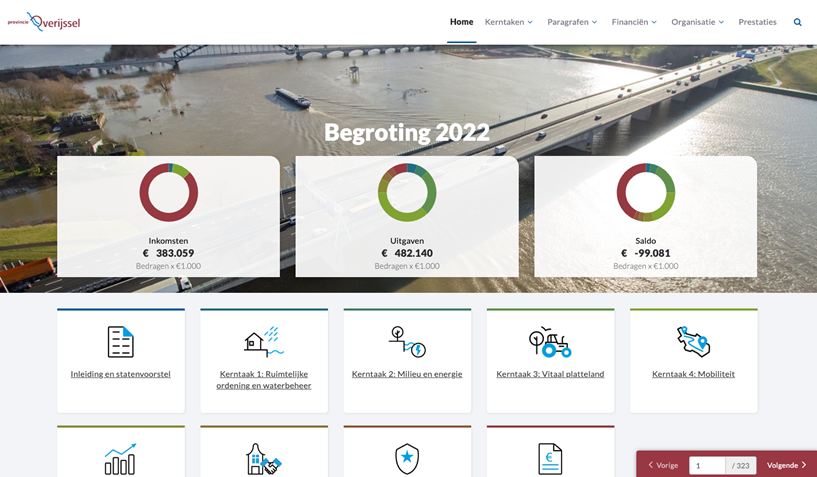Viewport: 817px width, 477px height.
Task: Click the map pin icon for Kerntaak 4
Action: coord(693,342)
